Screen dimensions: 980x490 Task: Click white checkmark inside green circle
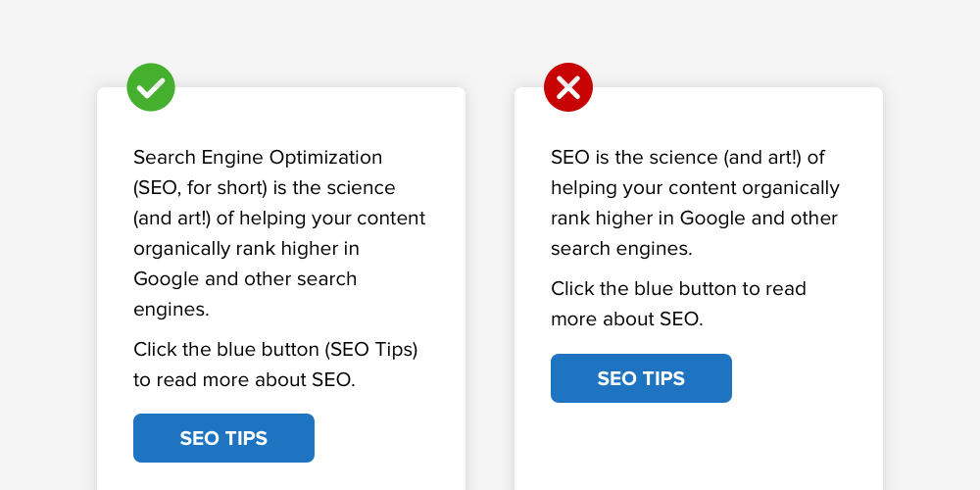point(151,88)
